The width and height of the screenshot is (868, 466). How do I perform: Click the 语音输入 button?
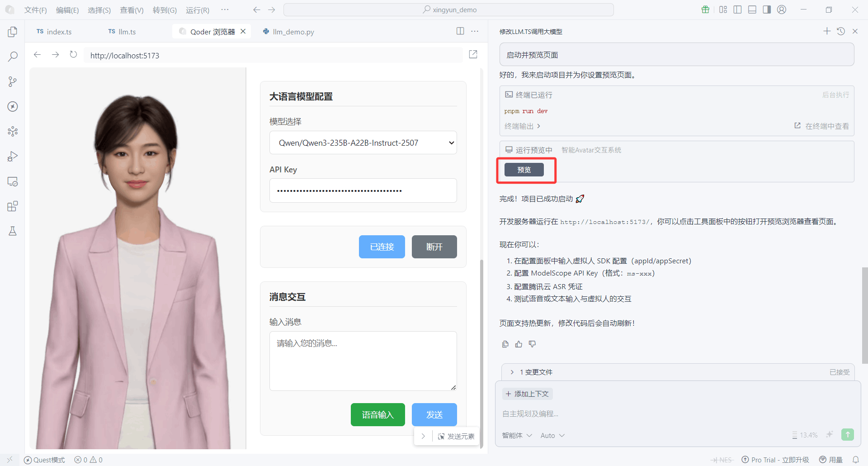378,414
